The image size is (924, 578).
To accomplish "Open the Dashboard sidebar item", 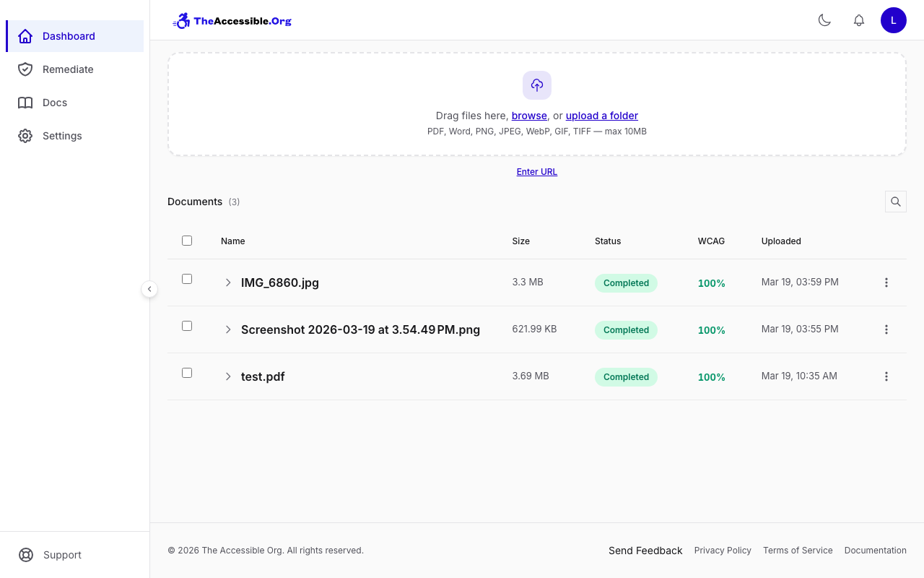I will coord(69,36).
